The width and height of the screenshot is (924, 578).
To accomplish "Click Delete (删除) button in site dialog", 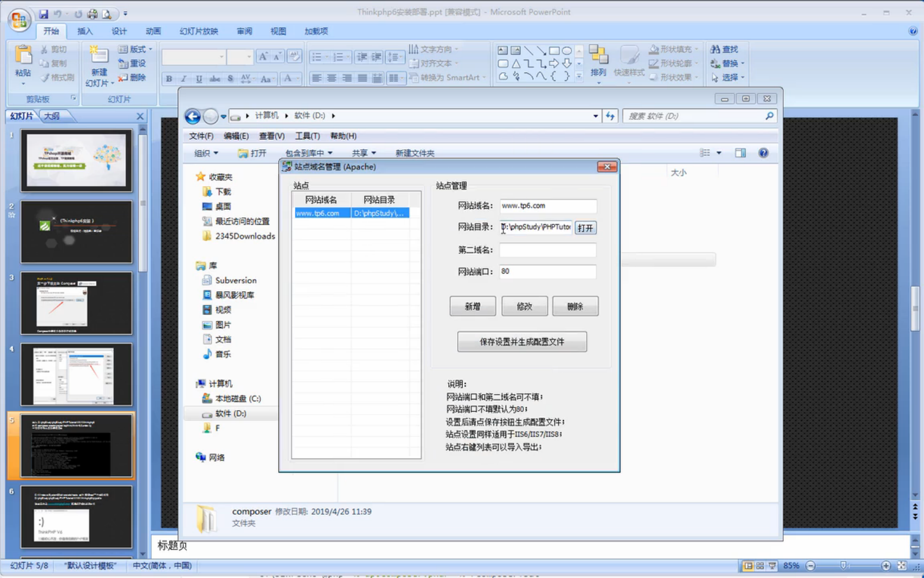I will 575,306.
